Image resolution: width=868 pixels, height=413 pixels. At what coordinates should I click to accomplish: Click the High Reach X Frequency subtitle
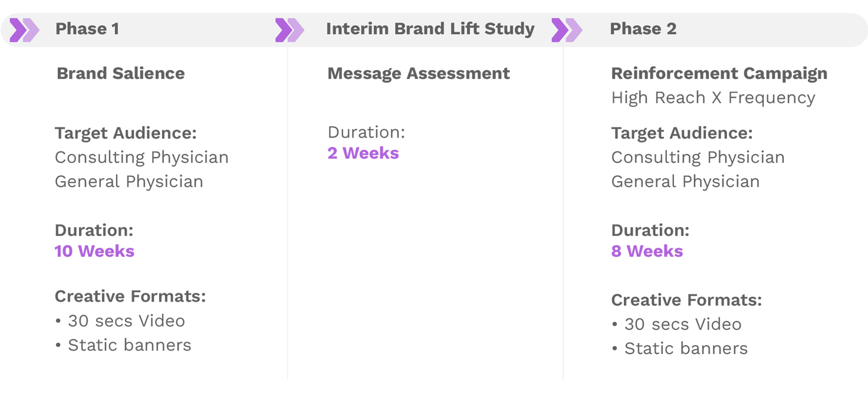(x=714, y=98)
